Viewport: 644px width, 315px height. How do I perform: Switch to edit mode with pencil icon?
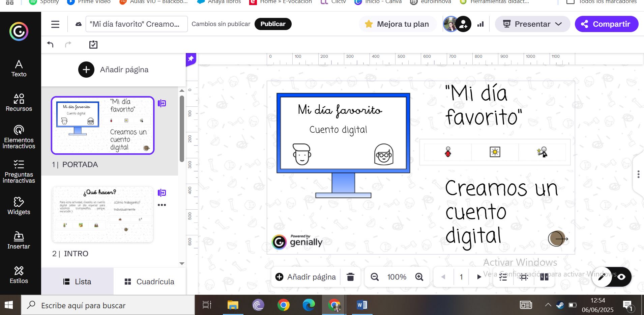[602, 277]
